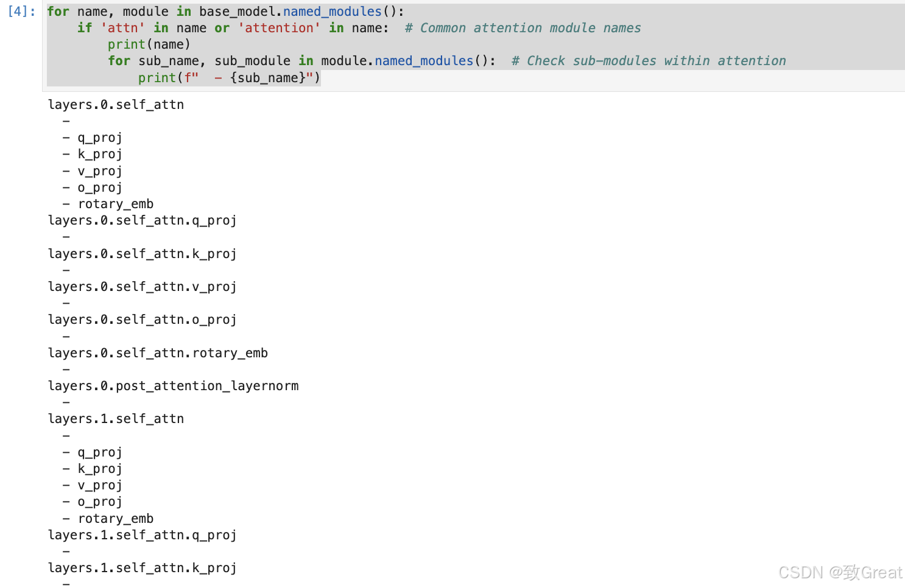The image size is (905, 588).
Task: Select output line "layers.0.self_attn.o_proj"
Action: click(143, 320)
